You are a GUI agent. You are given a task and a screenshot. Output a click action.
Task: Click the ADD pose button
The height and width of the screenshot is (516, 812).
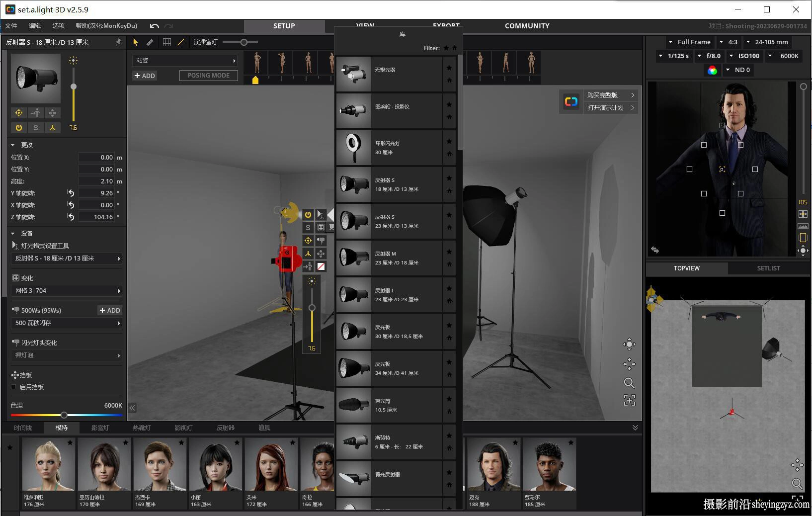click(145, 76)
